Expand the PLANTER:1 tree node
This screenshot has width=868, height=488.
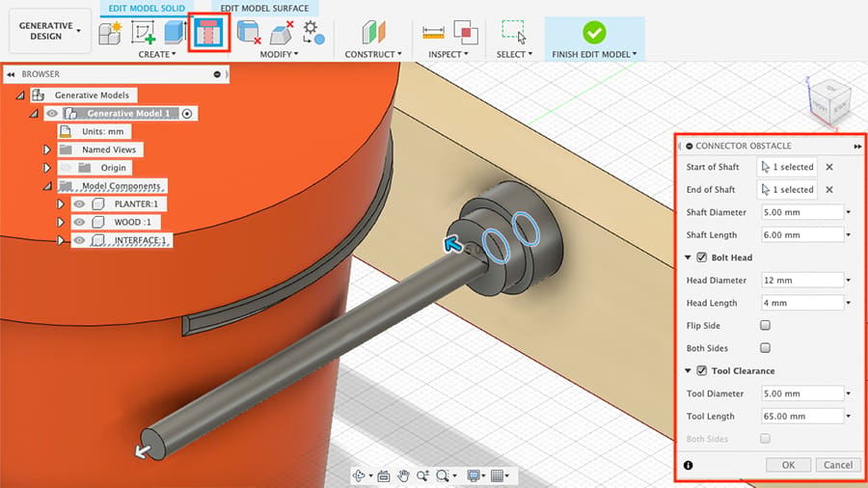pos(61,204)
